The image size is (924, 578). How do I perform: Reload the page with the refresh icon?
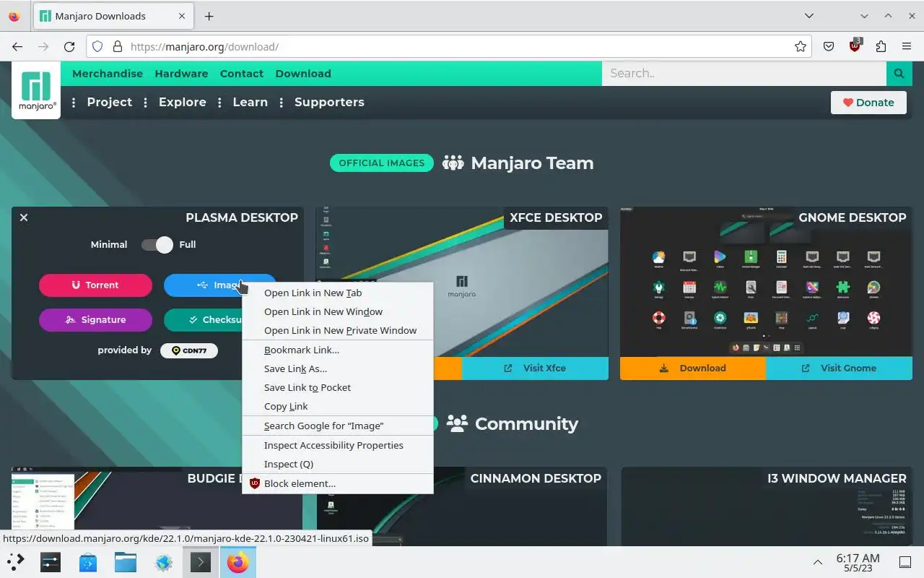[x=69, y=46]
